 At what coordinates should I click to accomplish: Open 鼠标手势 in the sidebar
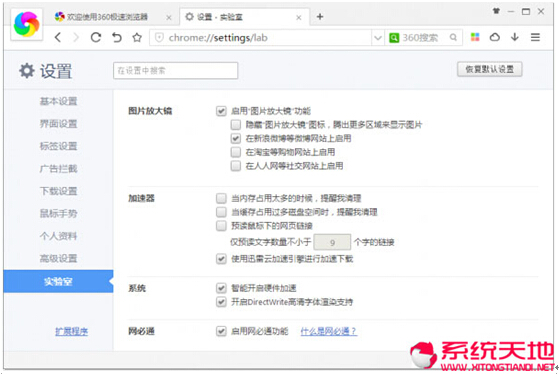(x=58, y=214)
